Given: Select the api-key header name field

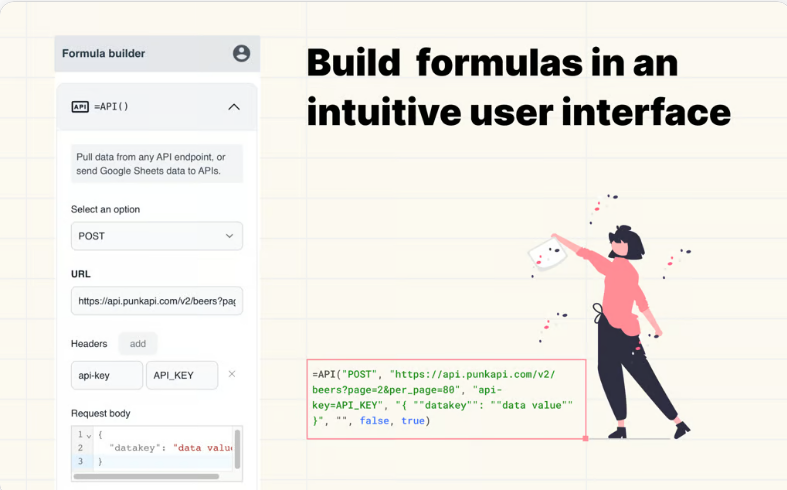Looking at the screenshot, I should pos(106,375).
